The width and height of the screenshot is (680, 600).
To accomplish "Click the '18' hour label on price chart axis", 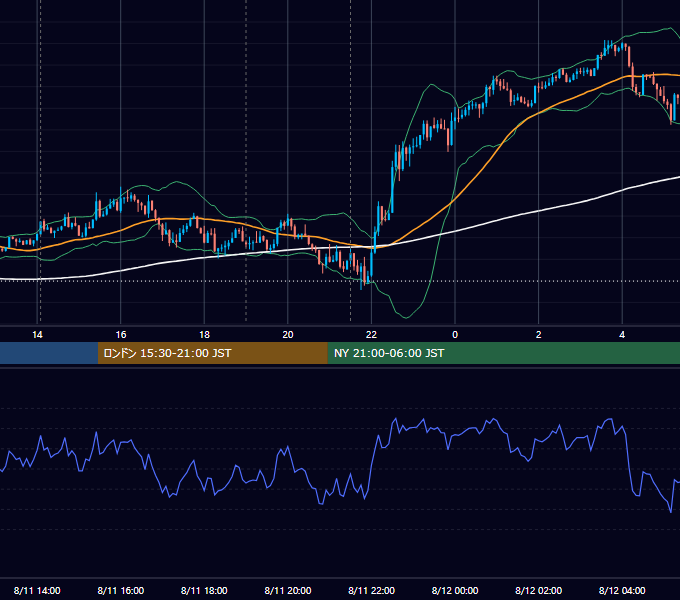I will tap(204, 335).
